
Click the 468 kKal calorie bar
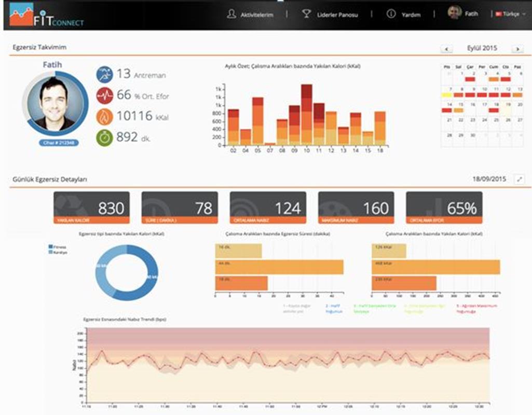pyautogui.click(x=436, y=267)
